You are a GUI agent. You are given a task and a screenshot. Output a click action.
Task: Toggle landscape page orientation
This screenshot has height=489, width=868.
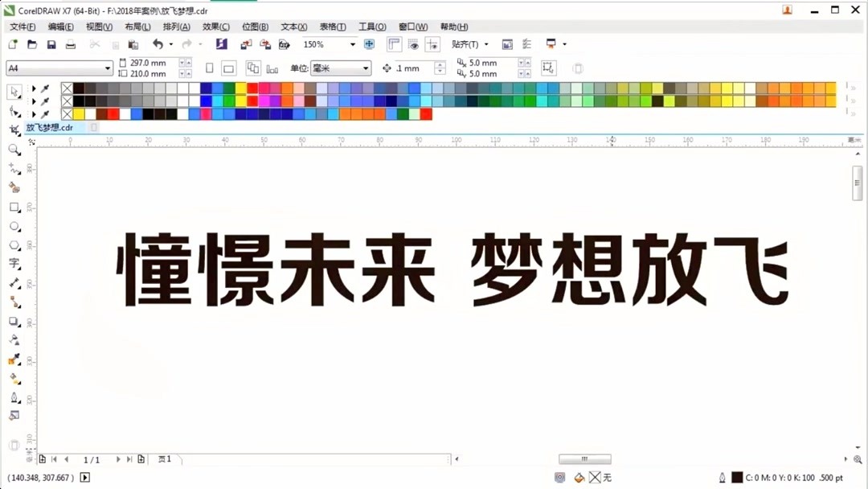229,68
